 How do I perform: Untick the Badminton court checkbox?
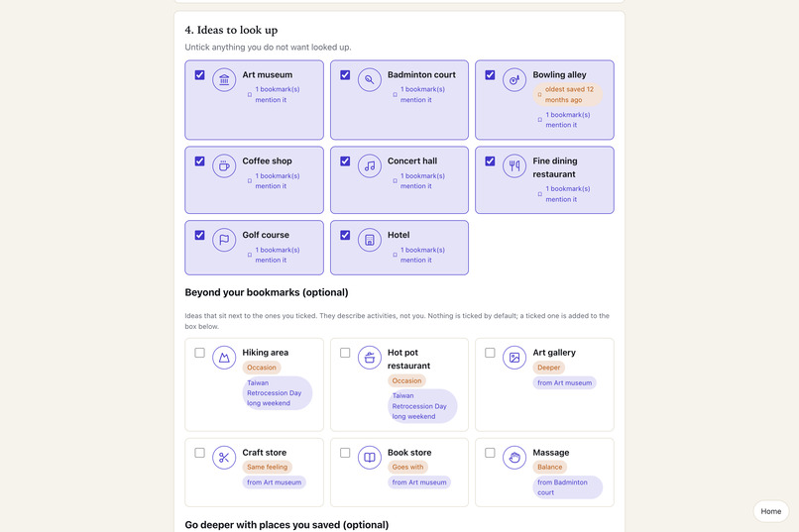pyautogui.click(x=345, y=75)
